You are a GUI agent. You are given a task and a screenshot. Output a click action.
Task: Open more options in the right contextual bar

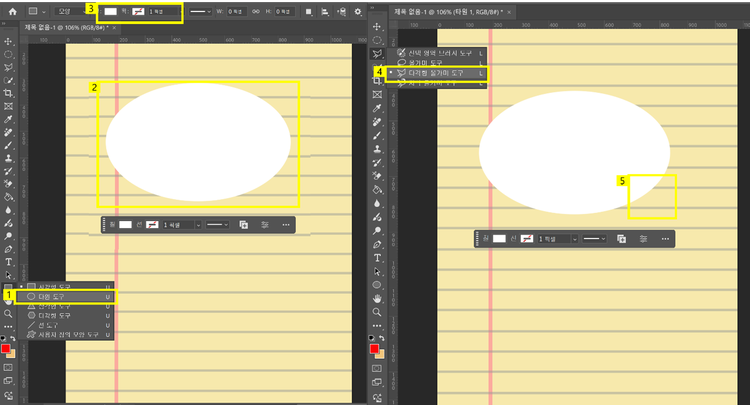pyautogui.click(x=665, y=239)
